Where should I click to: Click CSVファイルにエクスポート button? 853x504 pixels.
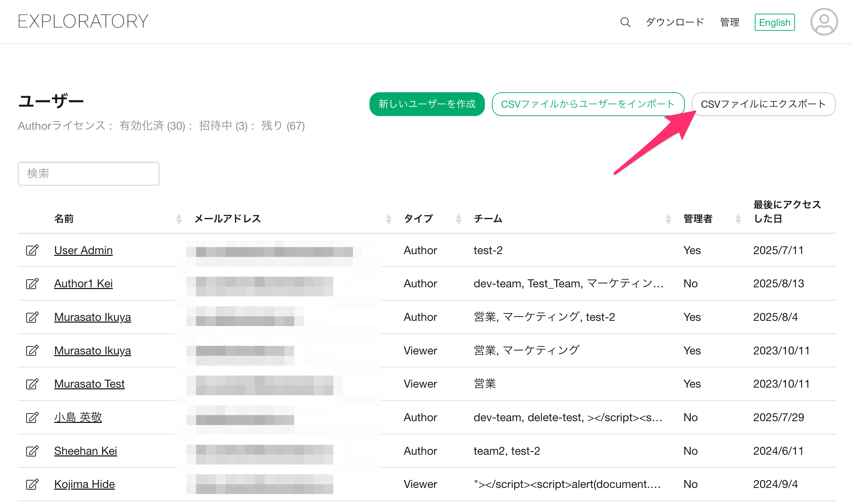pos(764,104)
